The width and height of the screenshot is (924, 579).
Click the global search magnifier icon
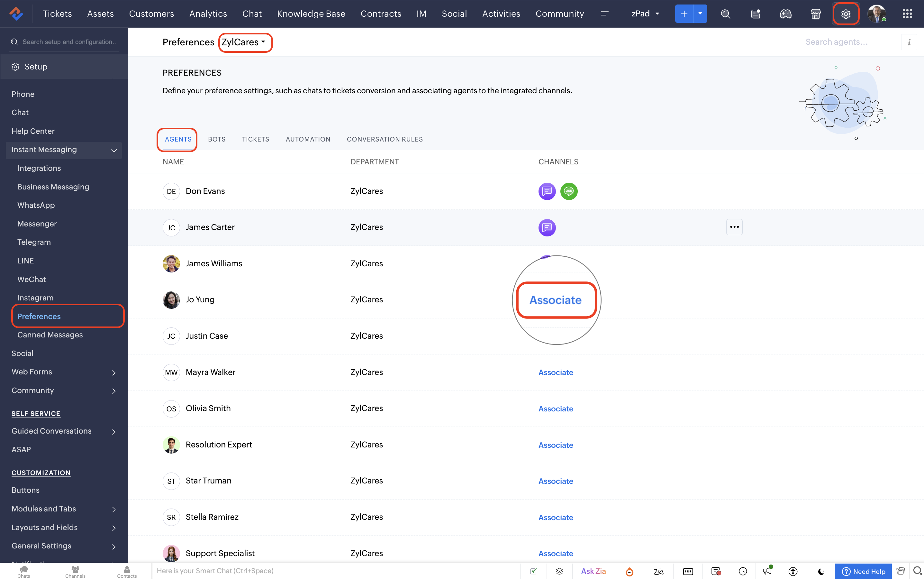[725, 14]
